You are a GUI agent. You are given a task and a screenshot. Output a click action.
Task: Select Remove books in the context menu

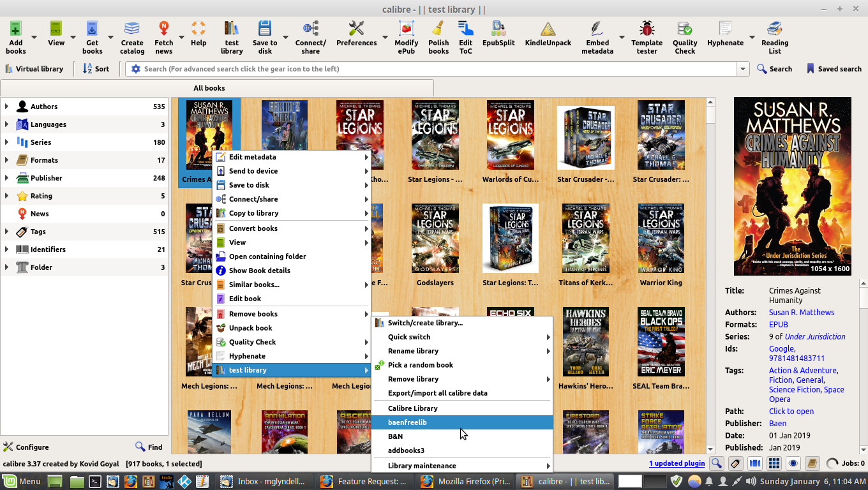[x=292, y=314]
